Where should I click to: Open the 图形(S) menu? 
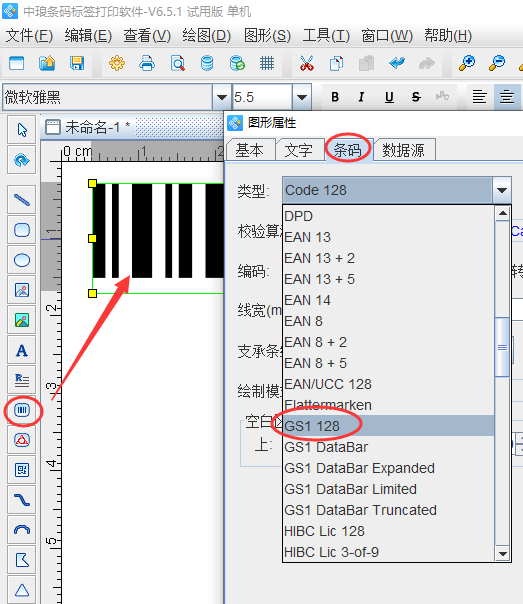pos(267,36)
